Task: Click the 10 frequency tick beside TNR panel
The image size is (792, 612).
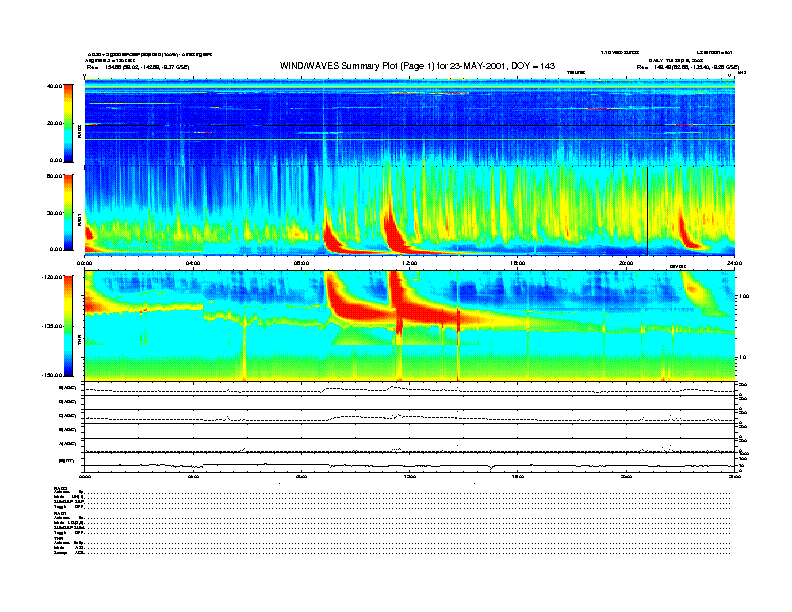Action: click(742, 358)
